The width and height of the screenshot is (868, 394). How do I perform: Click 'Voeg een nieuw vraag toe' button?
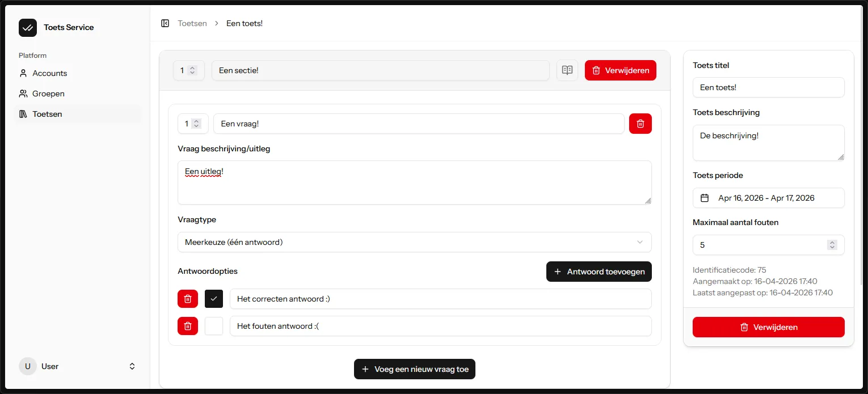tap(415, 369)
